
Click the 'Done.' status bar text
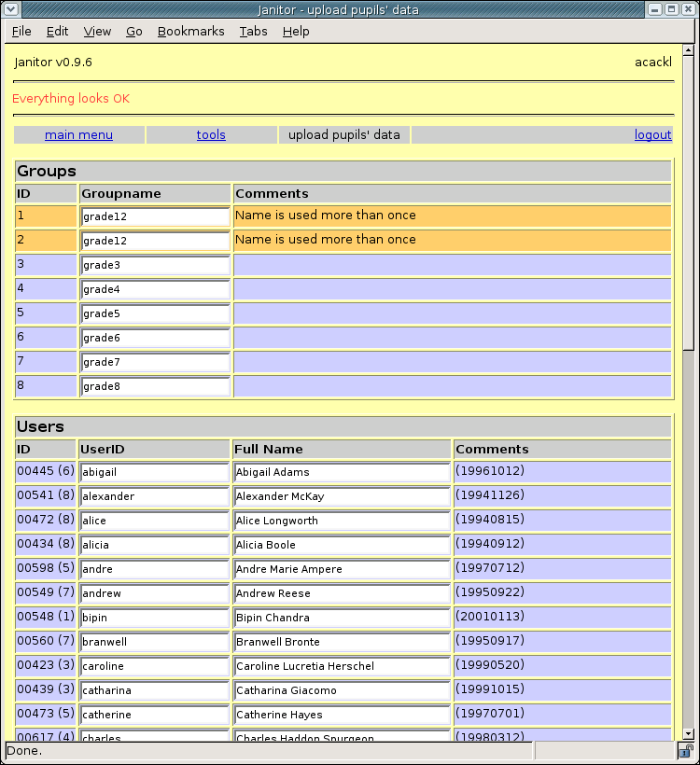coord(24,750)
